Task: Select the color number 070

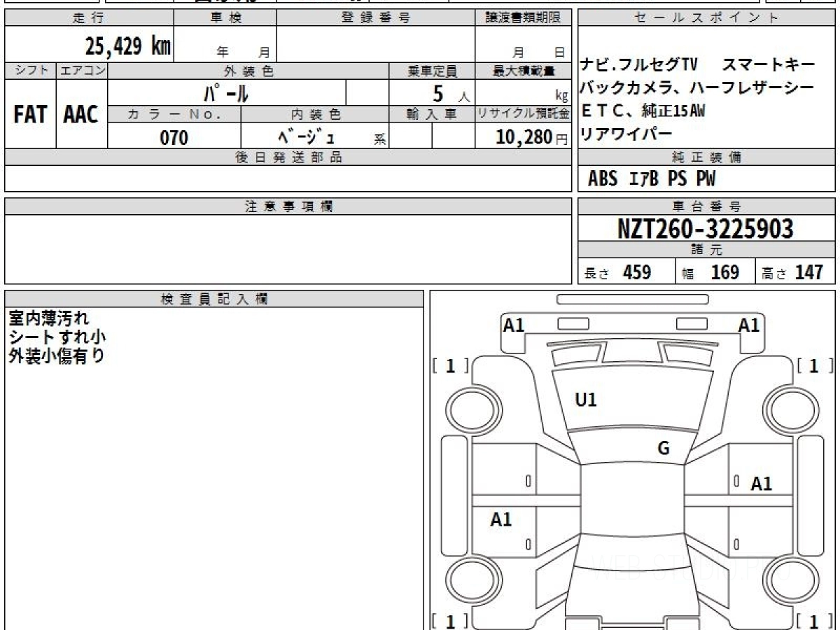Action: coord(174,137)
